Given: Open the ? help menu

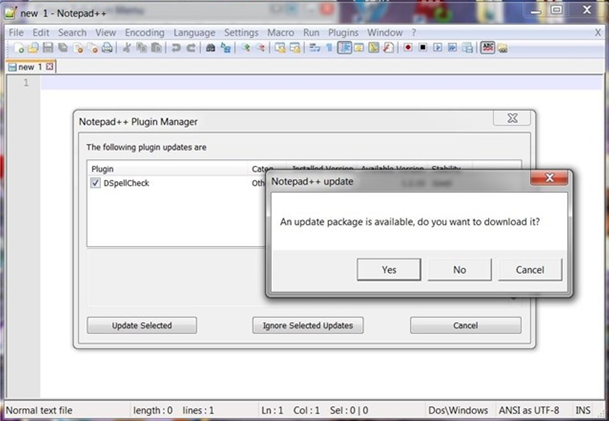Looking at the screenshot, I should (414, 33).
